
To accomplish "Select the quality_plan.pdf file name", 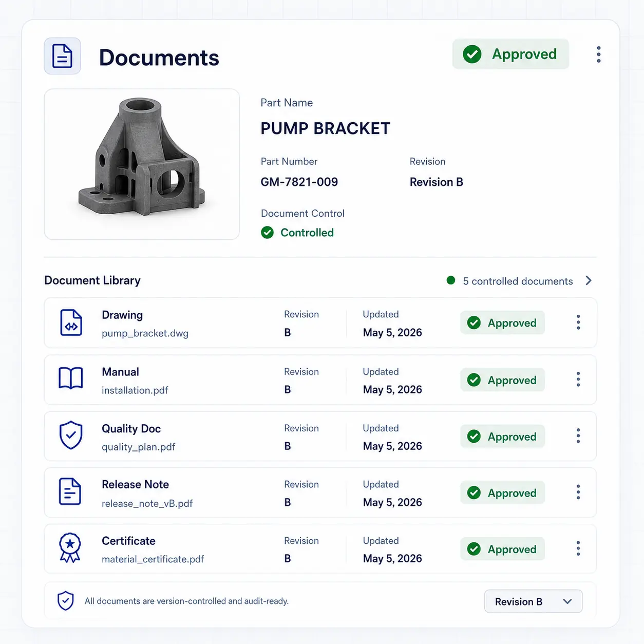I will coord(139,447).
